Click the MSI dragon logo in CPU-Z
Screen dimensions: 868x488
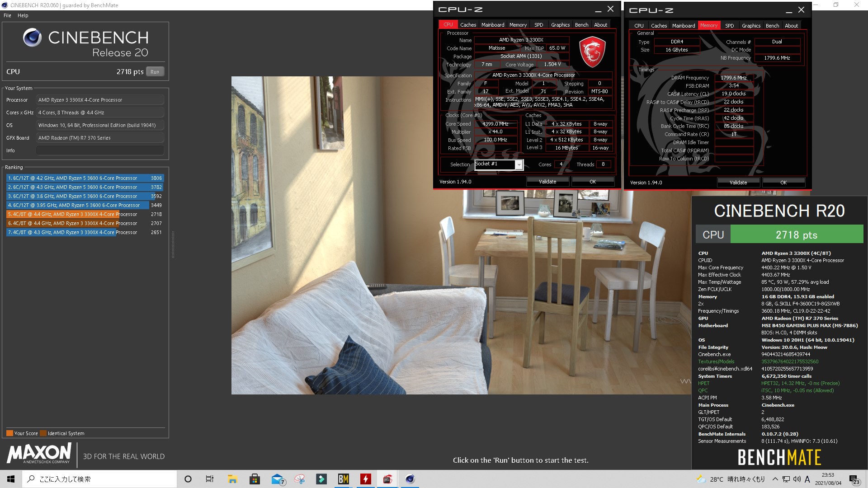pyautogui.click(x=592, y=52)
